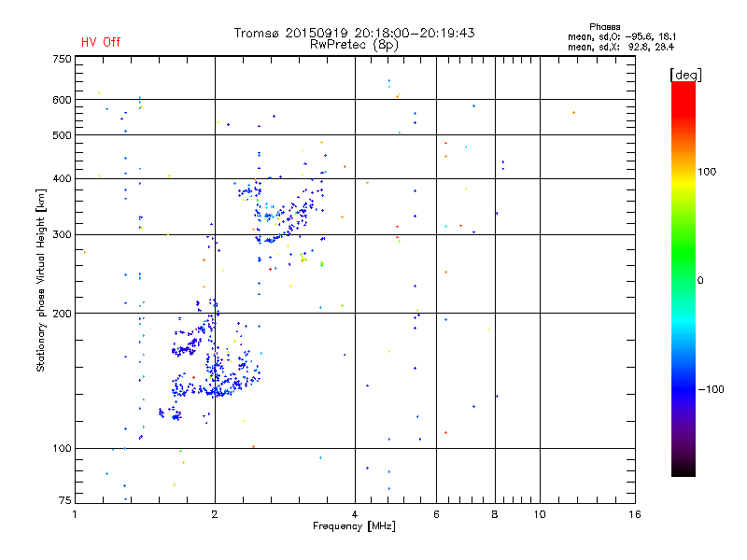Click the x-axis tick label '10'
The width and height of the screenshot is (747, 560).
[540, 514]
